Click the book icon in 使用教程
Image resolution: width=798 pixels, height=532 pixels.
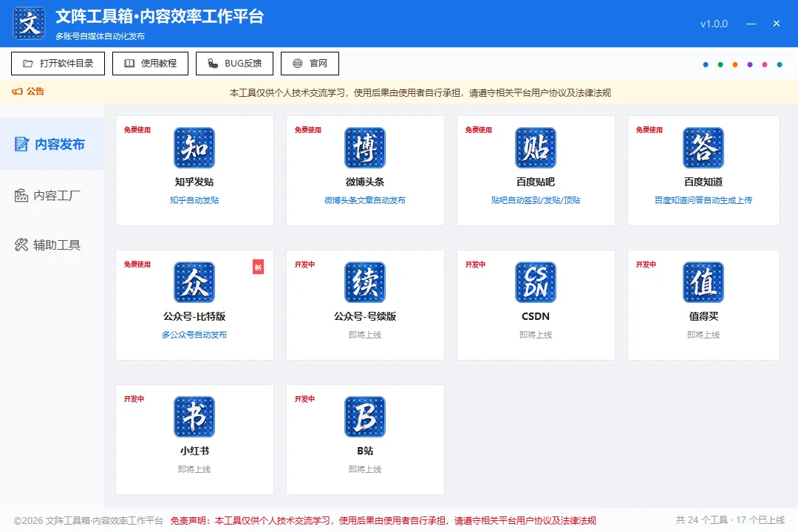click(x=129, y=64)
